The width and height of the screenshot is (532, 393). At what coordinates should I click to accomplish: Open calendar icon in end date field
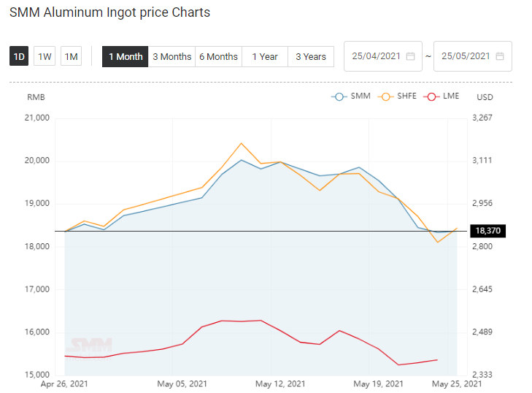pos(499,56)
